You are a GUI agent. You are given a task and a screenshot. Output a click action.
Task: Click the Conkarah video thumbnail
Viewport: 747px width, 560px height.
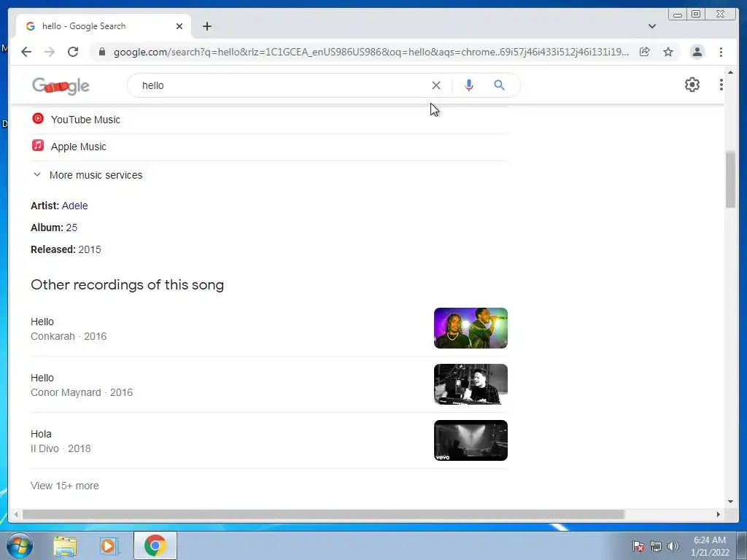[471, 328]
